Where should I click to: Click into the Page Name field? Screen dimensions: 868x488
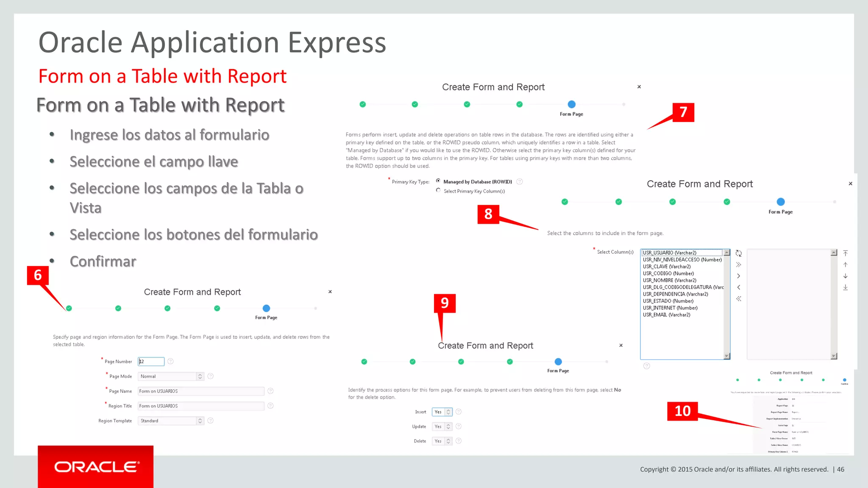201,391
